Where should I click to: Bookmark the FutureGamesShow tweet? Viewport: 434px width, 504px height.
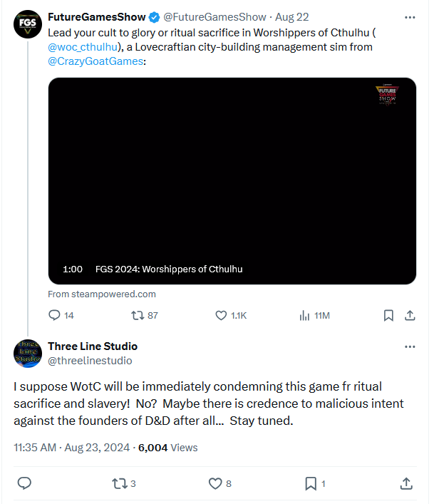pos(388,315)
